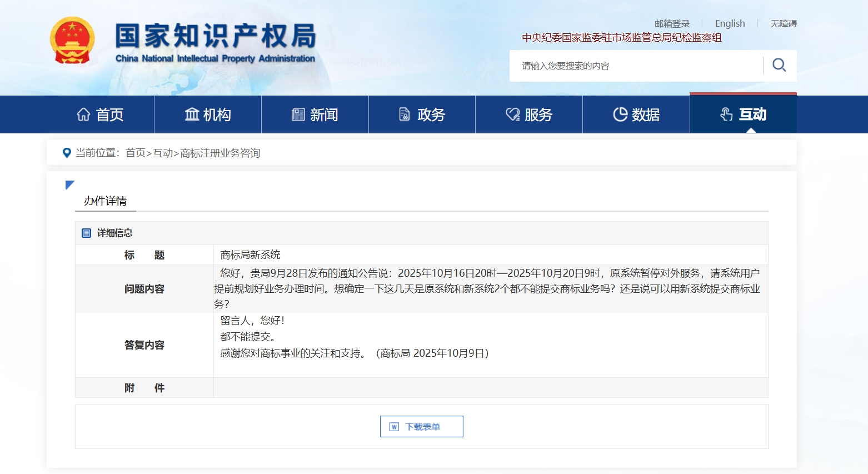Open the 机构 navigation menu
The image size is (868, 474).
tap(208, 114)
